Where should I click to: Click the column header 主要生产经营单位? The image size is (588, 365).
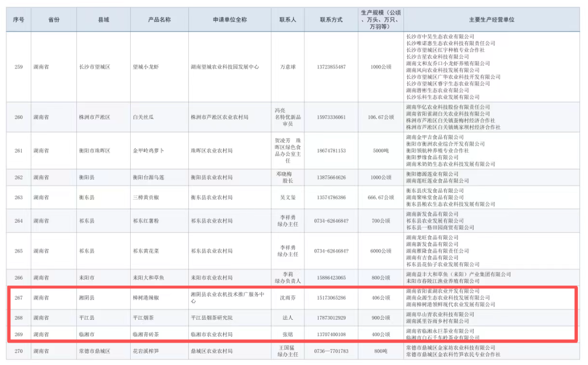pos(492,20)
